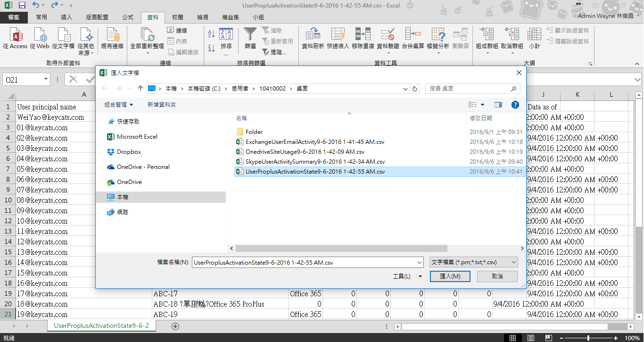This screenshot has width=644, height=342.
Task: Click Existing Connections (現有連線) icon
Action: click(112, 39)
